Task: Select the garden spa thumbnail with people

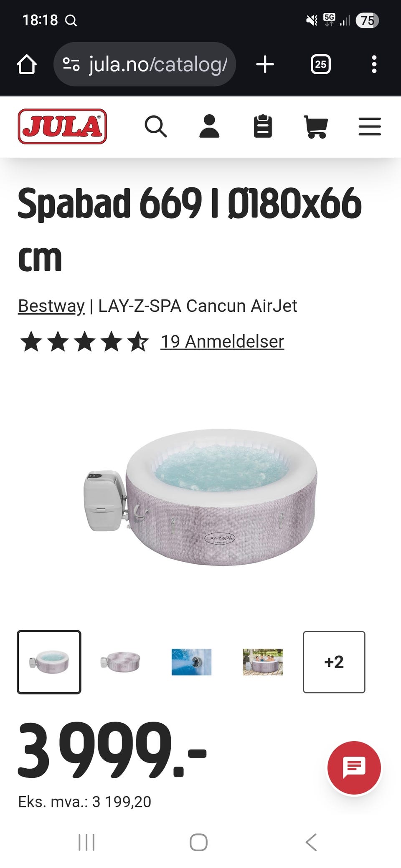Action: click(263, 662)
